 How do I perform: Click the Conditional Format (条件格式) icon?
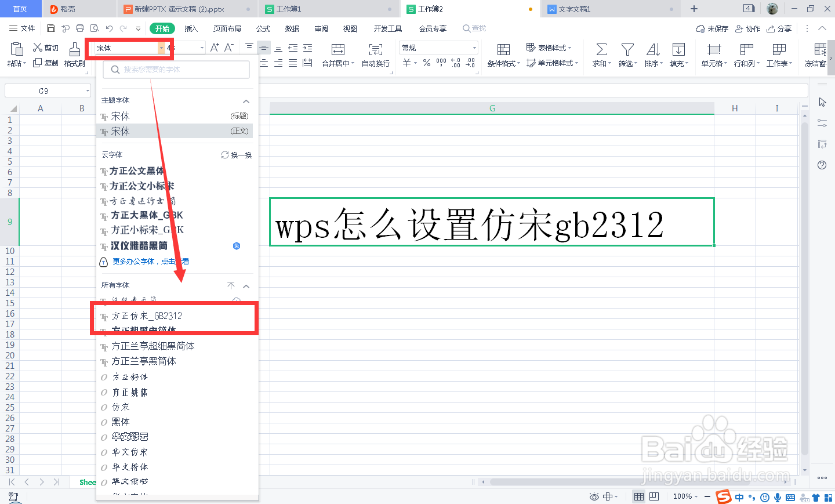point(503,50)
